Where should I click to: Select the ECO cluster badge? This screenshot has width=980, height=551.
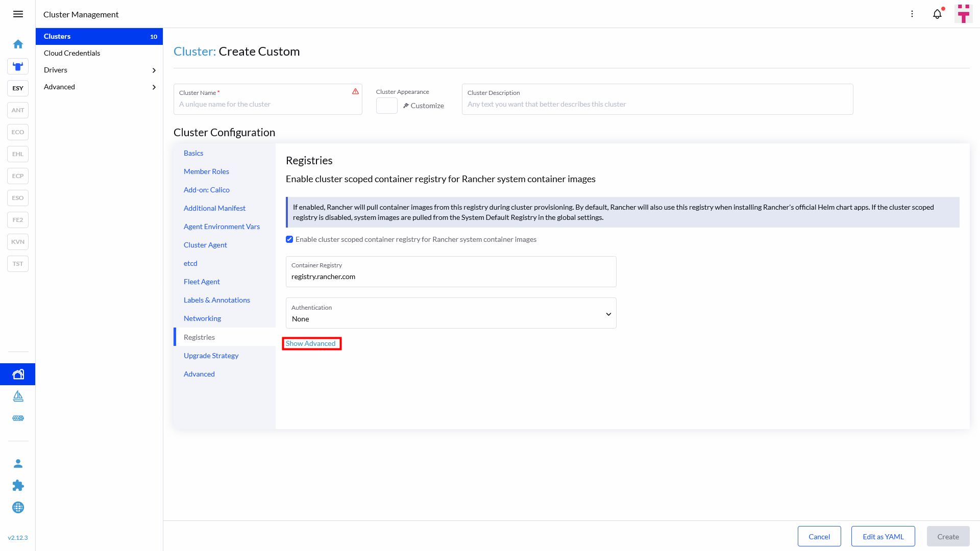pyautogui.click(x=18, y=132)
